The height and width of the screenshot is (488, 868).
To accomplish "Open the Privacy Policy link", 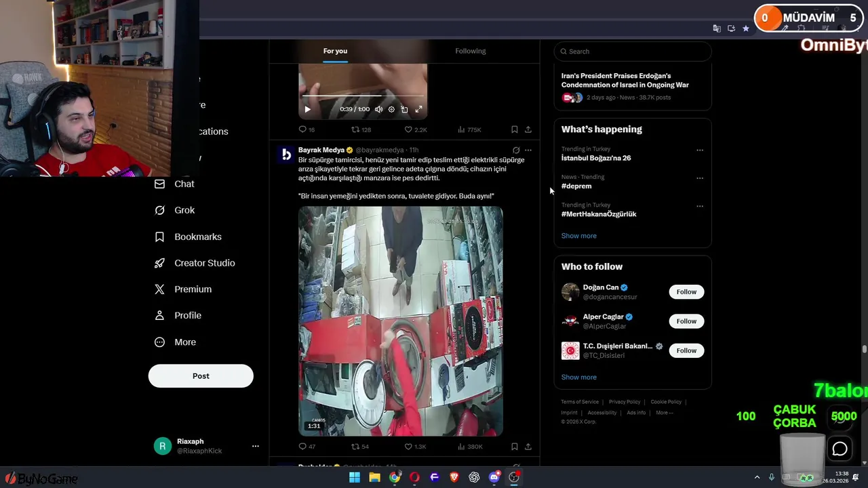I will 625,402.
